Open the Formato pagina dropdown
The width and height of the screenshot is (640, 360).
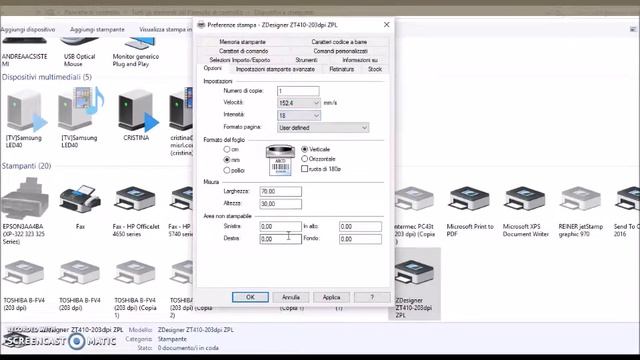(323, 128)
